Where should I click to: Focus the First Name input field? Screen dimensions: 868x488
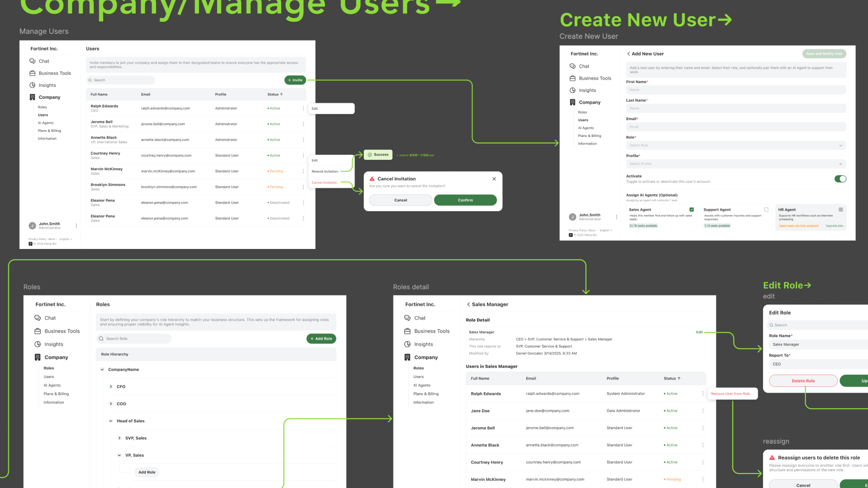tap(736, 90)
